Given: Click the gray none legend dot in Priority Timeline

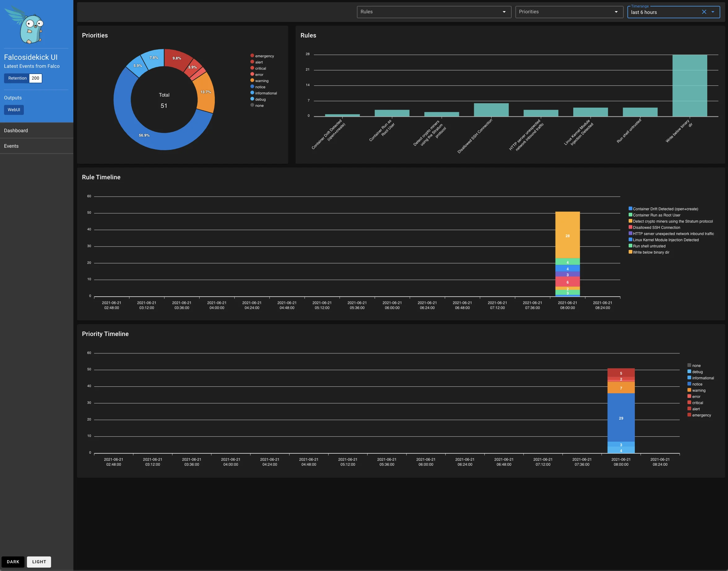Looking at the screenshot, I should 689,365.
